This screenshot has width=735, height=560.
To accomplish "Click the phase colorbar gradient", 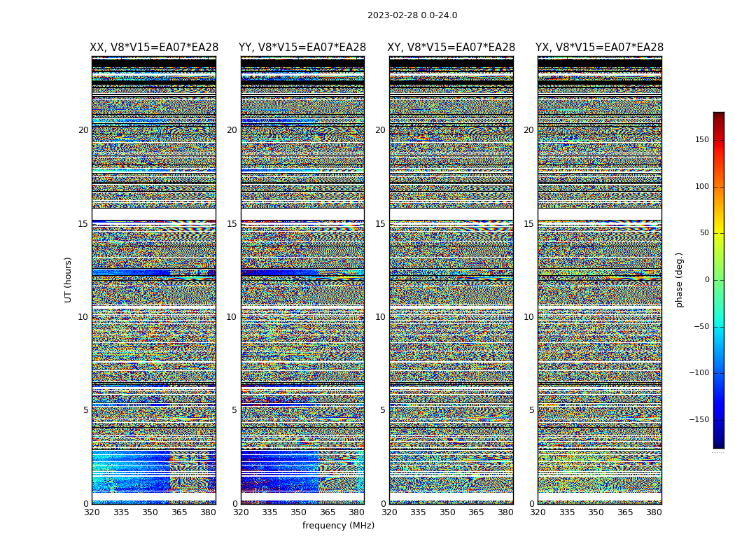I will 719,280.
